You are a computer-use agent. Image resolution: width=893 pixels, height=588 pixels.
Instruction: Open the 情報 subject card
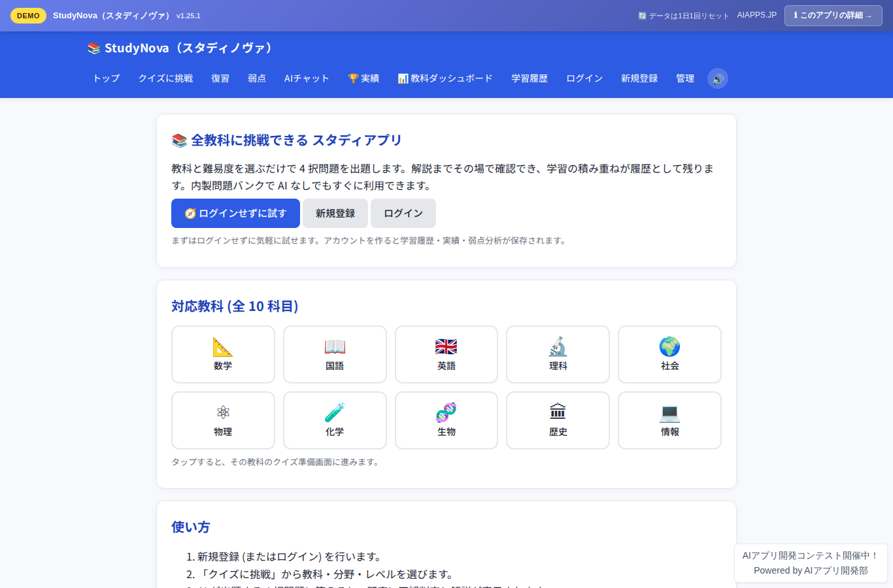pos(669,420)
